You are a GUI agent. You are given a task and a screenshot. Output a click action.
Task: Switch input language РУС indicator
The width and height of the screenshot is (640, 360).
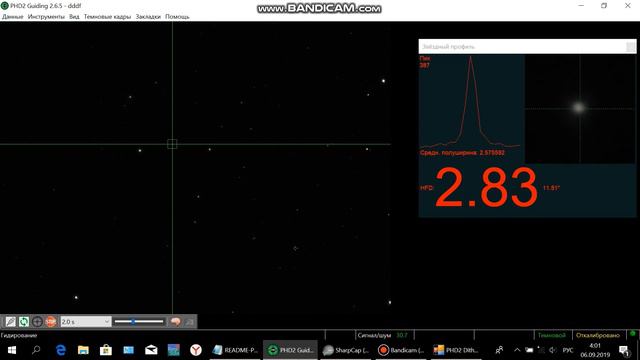click(x=568, y=350)
